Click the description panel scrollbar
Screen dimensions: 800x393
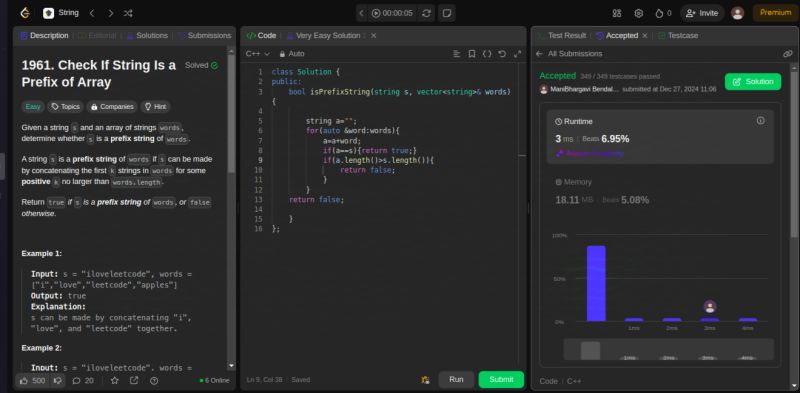(x=232, y=112)
